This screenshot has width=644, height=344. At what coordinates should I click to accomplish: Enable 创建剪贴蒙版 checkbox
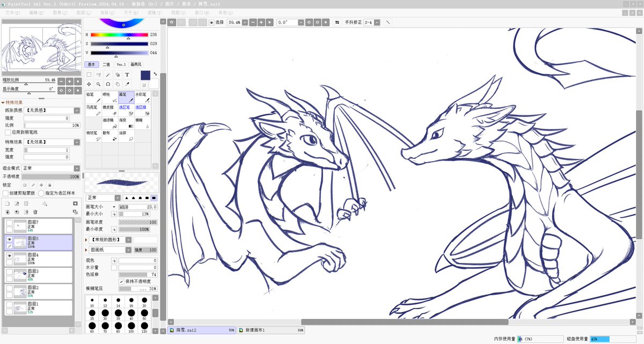[x=5, y=193]
